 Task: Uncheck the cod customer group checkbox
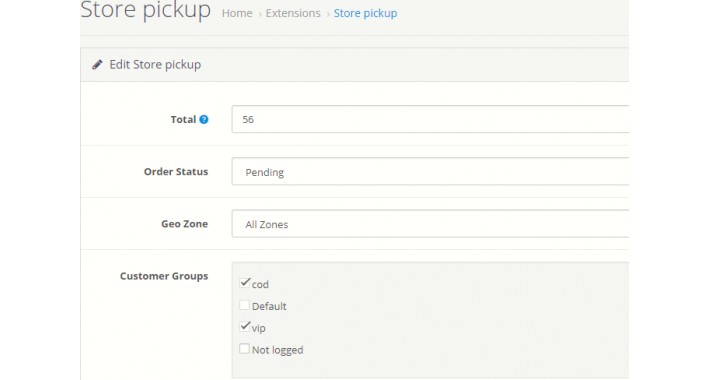coord(245,283)
